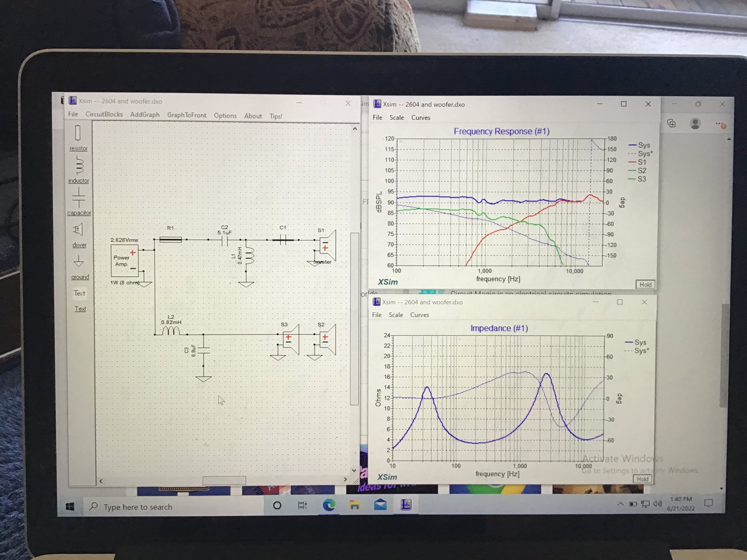Image resolution: width=747 pixels, height=560 pixels.
Task: Click the scroll-left arrow of schematic canvas
Action: pos(101,481)
